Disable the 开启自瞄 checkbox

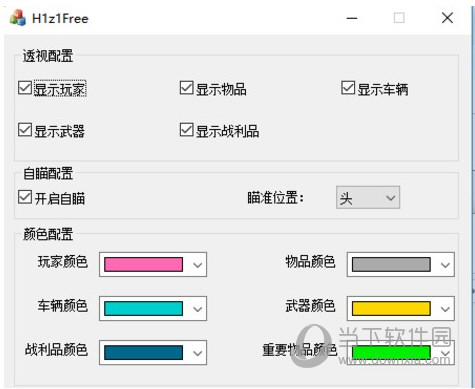(x=25, y=197)
